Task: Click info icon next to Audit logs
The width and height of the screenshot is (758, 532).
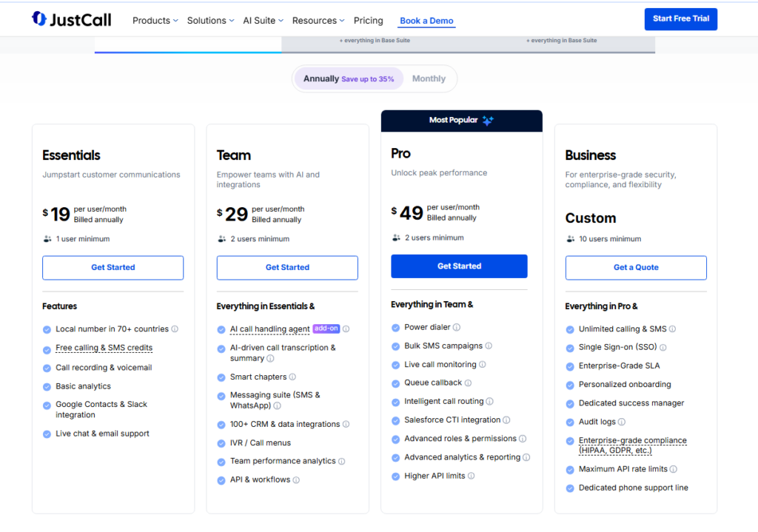Action: click(x=622, y=422)
